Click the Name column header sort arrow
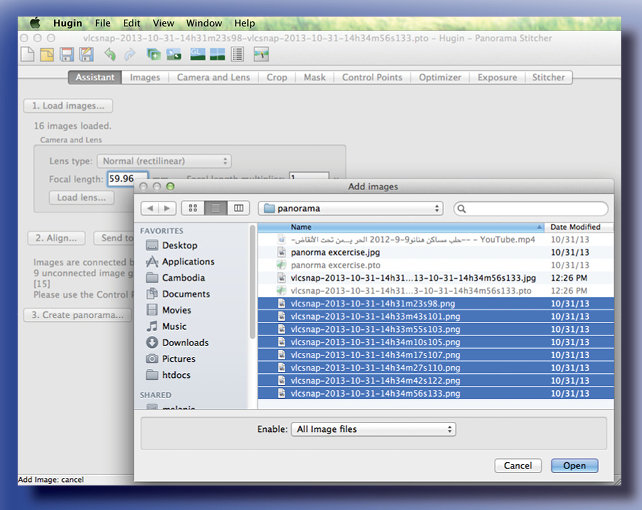This screenshot has height=510, width=642. pos(539,227)
